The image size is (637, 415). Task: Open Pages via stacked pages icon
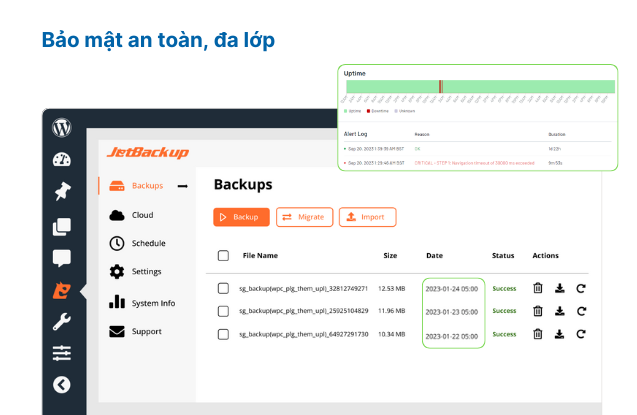pos(62,227)
